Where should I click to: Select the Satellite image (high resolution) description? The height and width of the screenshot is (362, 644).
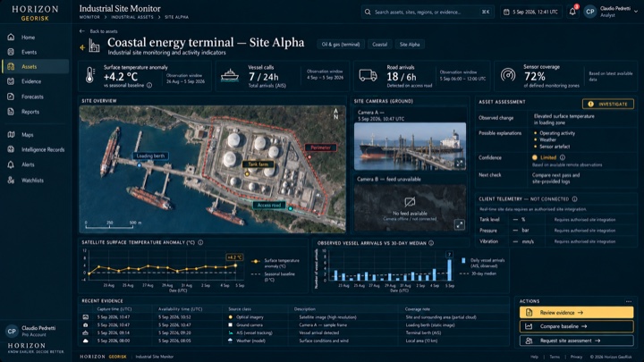pyautogui.click(x=327, y=317)
